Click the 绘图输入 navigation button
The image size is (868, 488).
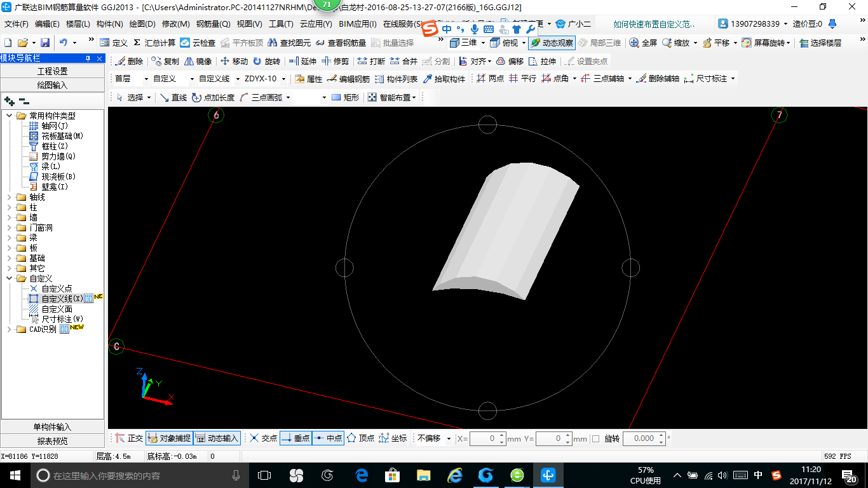(x=52, y=85)
